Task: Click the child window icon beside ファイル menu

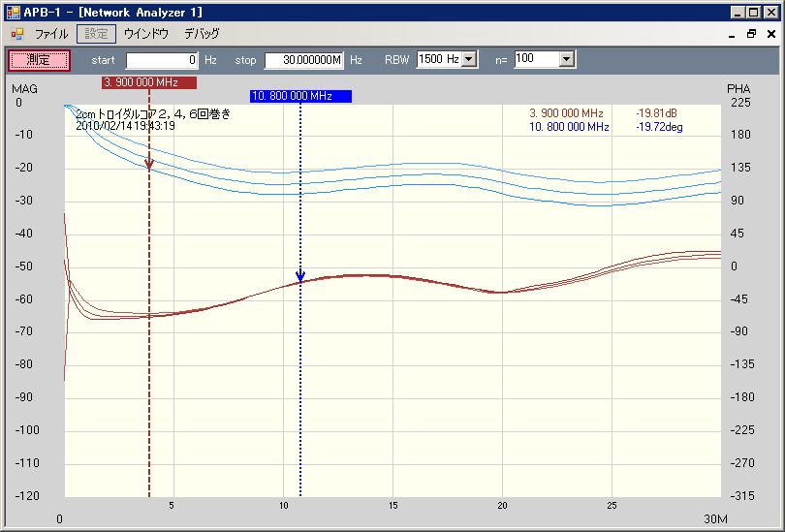Action: point(16,33)
